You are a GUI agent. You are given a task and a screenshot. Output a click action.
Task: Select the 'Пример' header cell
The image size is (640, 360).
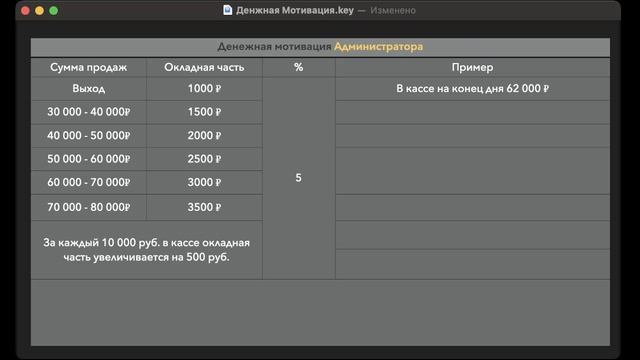[472, 67]
